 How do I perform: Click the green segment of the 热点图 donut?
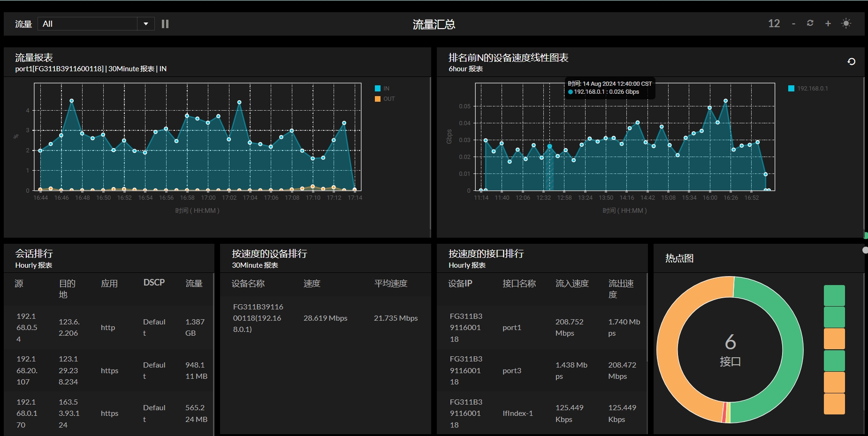(793, 349)
